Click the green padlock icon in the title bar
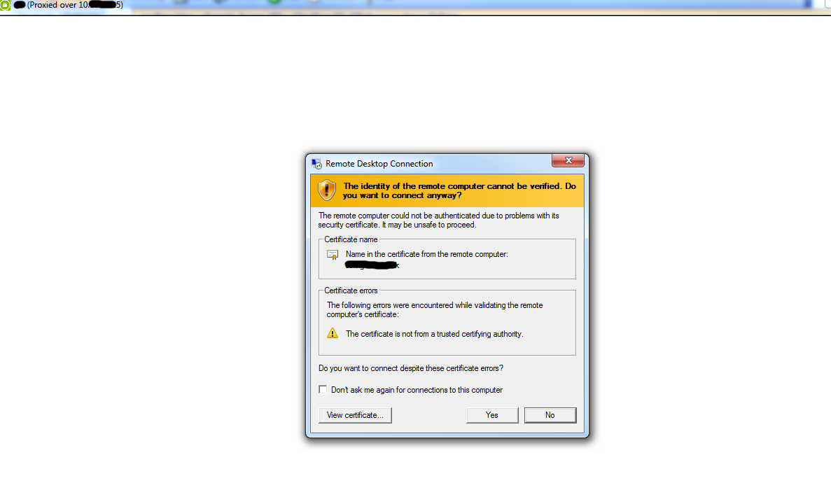831x504 pixels. coord(5,6)
